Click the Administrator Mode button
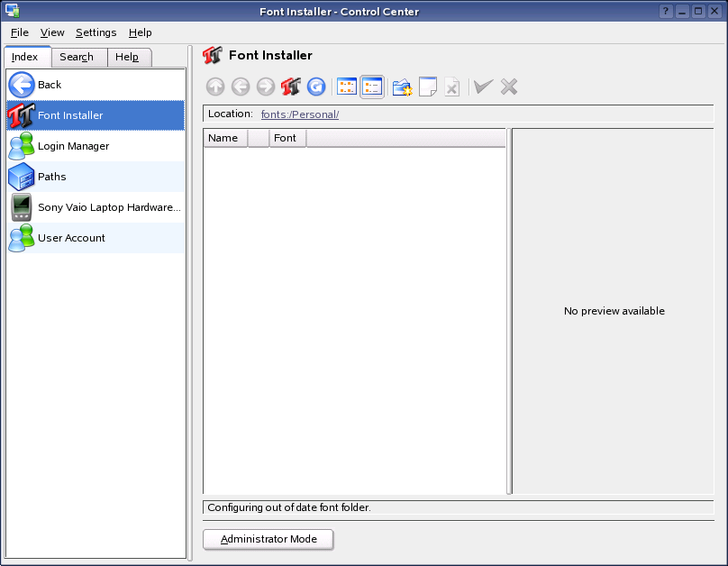 (x=268, y=539)
